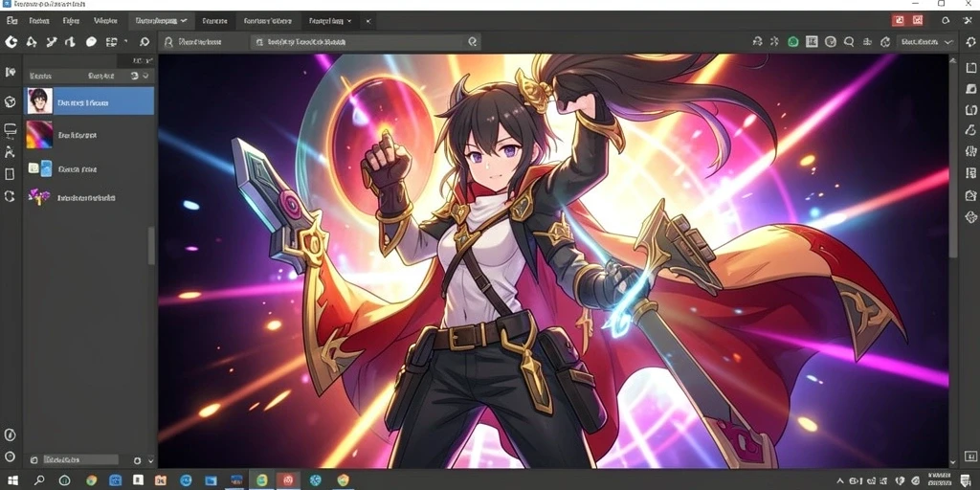Open the notification center icon
Image resolution: width=980 pixels, height=490 pixels.
968,480
